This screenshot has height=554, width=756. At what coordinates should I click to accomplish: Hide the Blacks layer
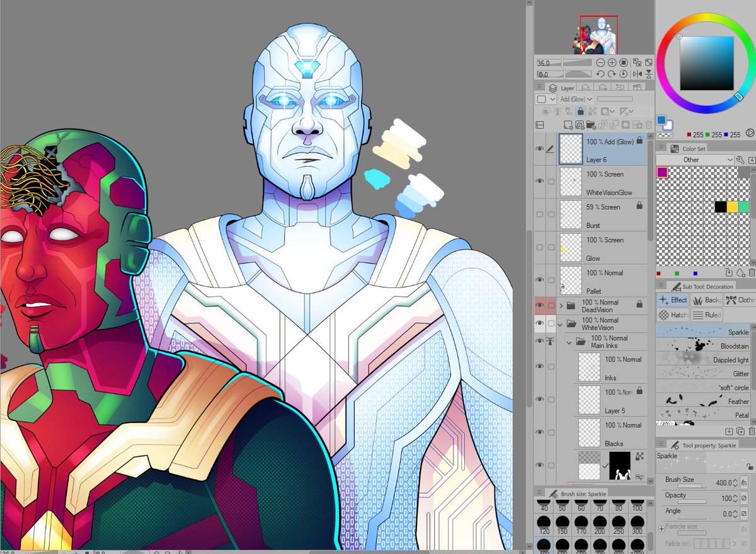pyautogui.click(x=539, y=432)
